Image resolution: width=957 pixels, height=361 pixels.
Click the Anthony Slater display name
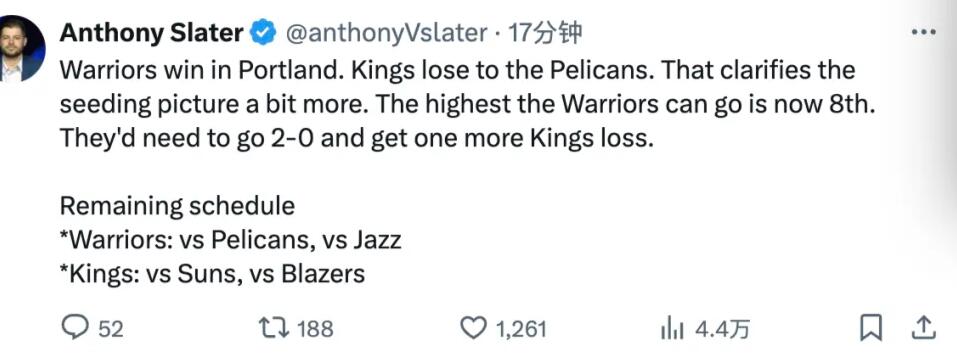click(x=151, y=33)
